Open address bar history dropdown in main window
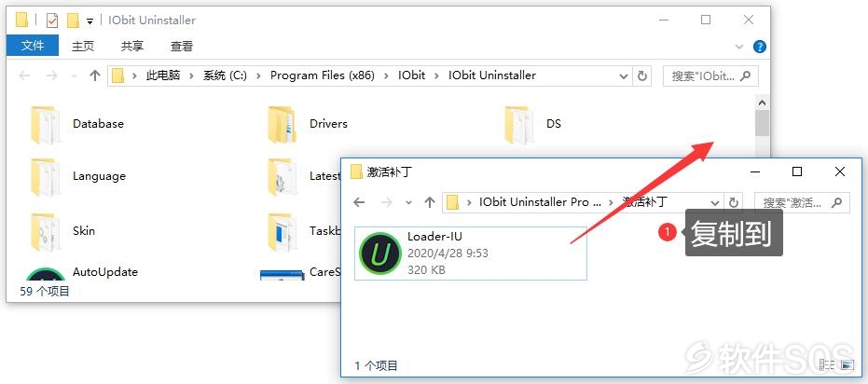 (624, 75)
